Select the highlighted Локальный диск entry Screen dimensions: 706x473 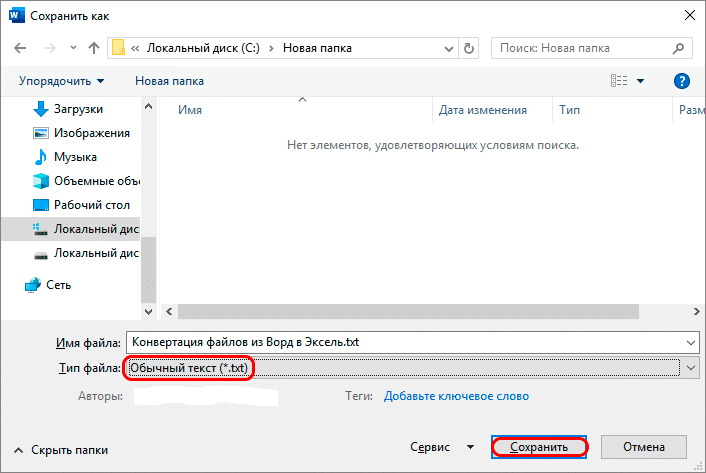pyautogui.click(x=70, y=229)
